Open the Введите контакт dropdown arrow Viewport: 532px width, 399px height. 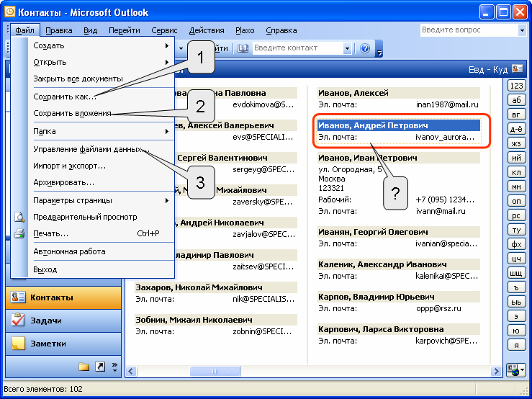click(347, 48)
